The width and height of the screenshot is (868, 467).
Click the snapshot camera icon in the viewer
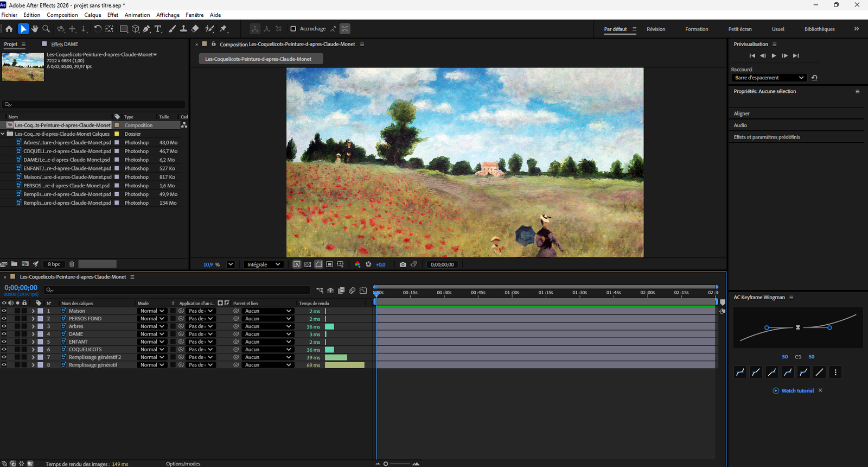403,264
